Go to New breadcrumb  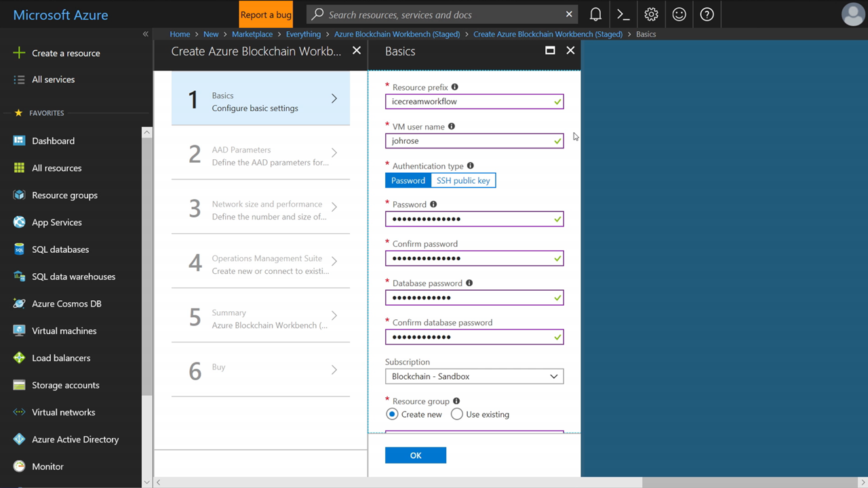[x=211, y=34]
